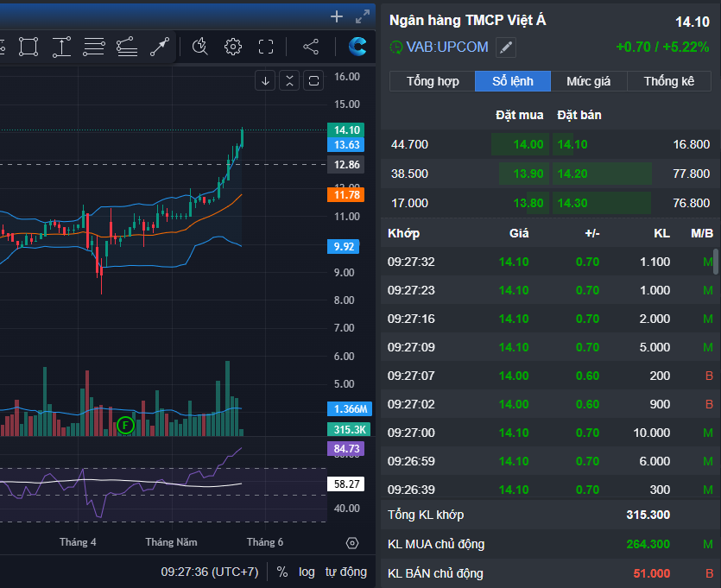The height and width of the screenshot is (588, 721).
Task: Click the 84.73 RSI value label
Action: click(346, 449)
